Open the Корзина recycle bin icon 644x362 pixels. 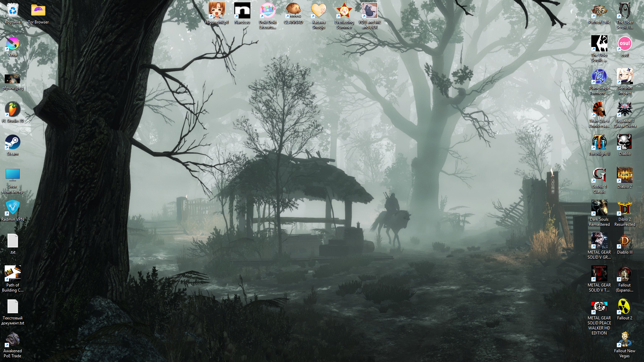click(12, 14)
